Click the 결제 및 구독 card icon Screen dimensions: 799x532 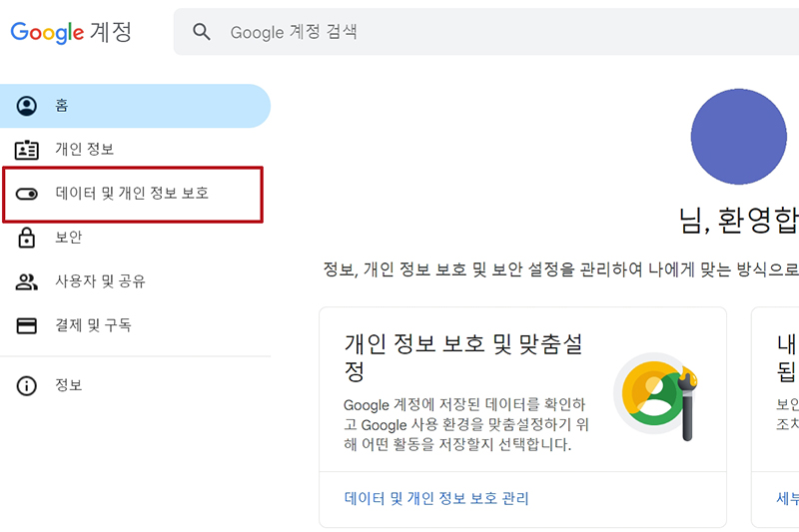tap(27, 325)
